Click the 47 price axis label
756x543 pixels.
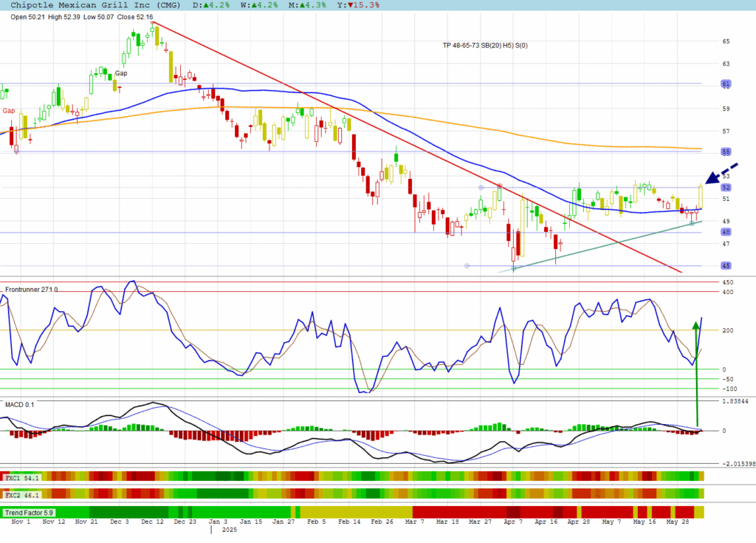tap(726, 244)
